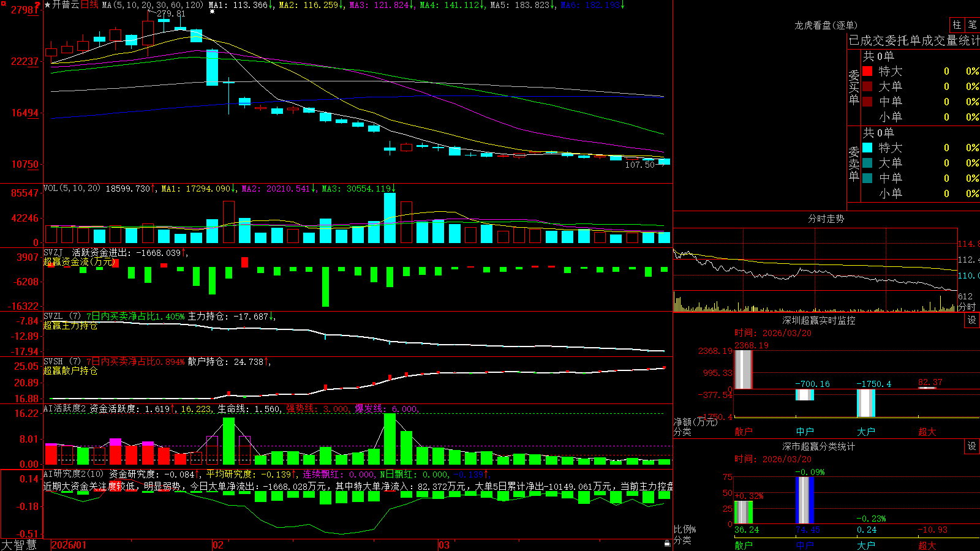Click the MA(5,10,20,30,60,120) indicator label

pos(153,5)
